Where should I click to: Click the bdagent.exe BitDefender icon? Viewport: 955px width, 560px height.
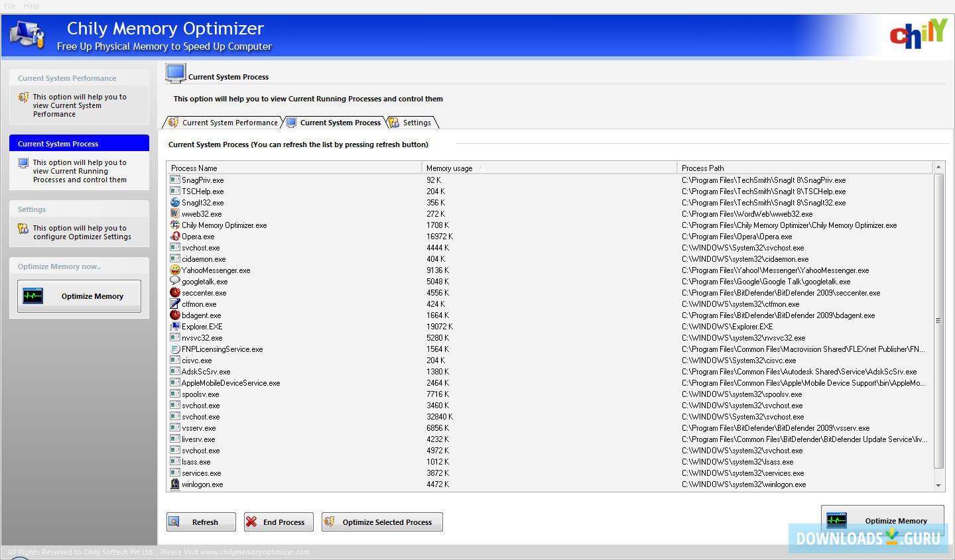[175, 315]
